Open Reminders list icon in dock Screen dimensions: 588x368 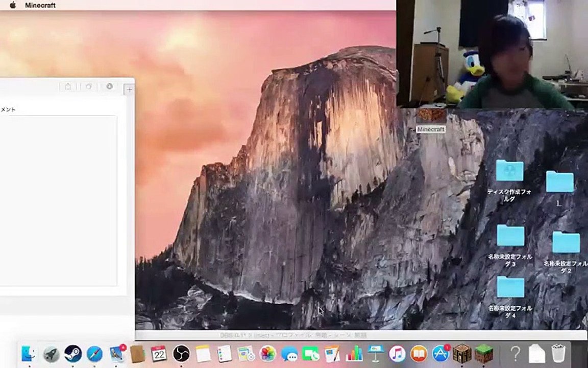pos(225,354)
